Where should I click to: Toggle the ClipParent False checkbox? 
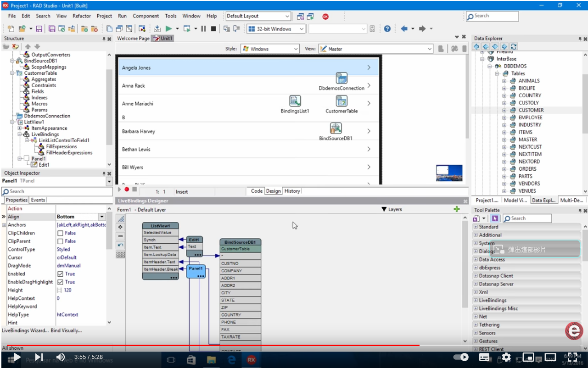60,241
